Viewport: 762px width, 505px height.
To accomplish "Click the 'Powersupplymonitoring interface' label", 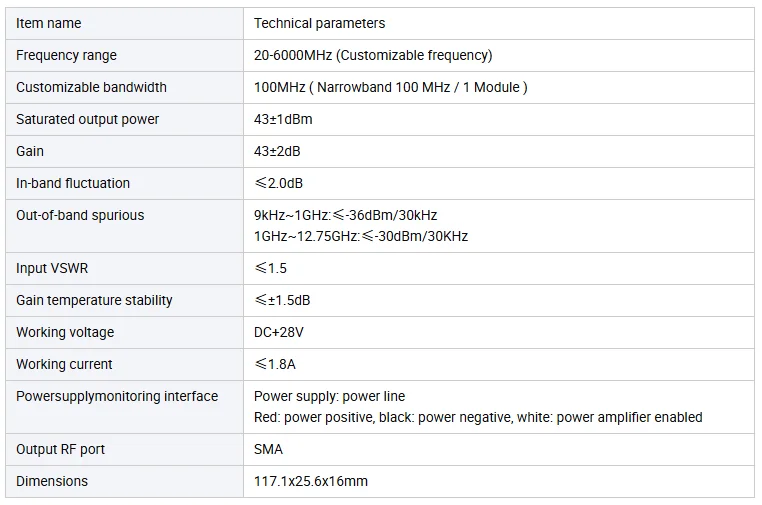I will coord(117,397).
